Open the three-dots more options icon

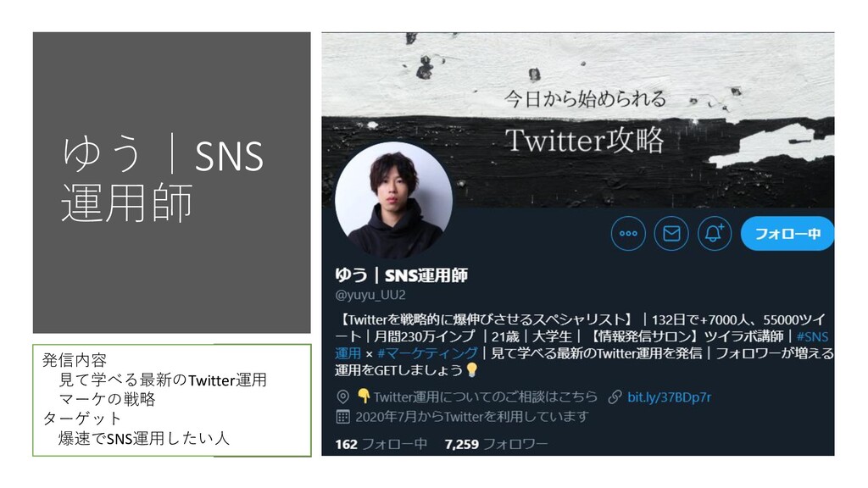click(x=628, y=234)
